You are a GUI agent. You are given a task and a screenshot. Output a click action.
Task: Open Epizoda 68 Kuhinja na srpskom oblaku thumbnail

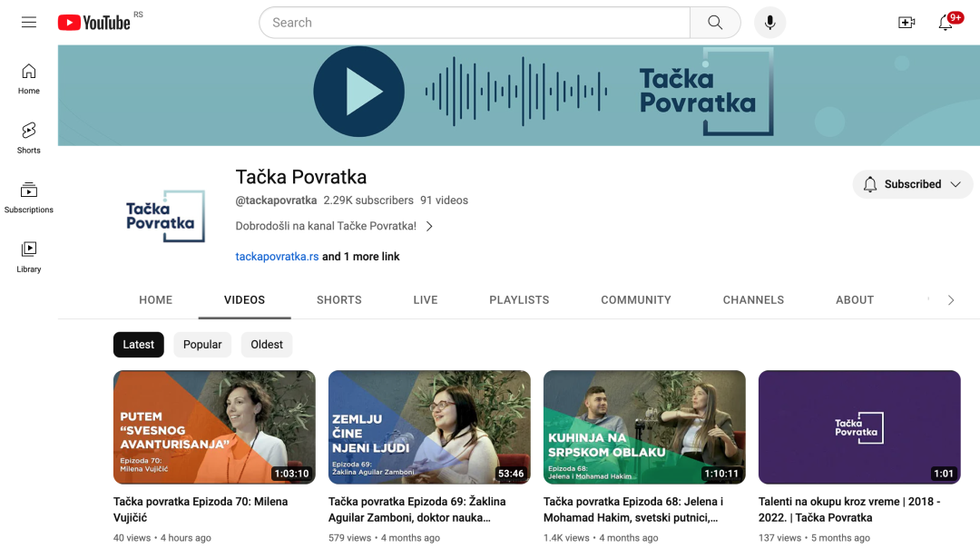644,427
